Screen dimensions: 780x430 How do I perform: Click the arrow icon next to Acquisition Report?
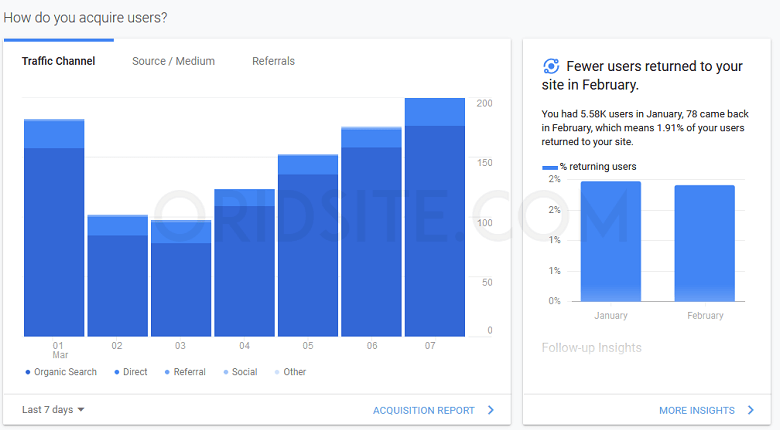[x=491, y=410]
